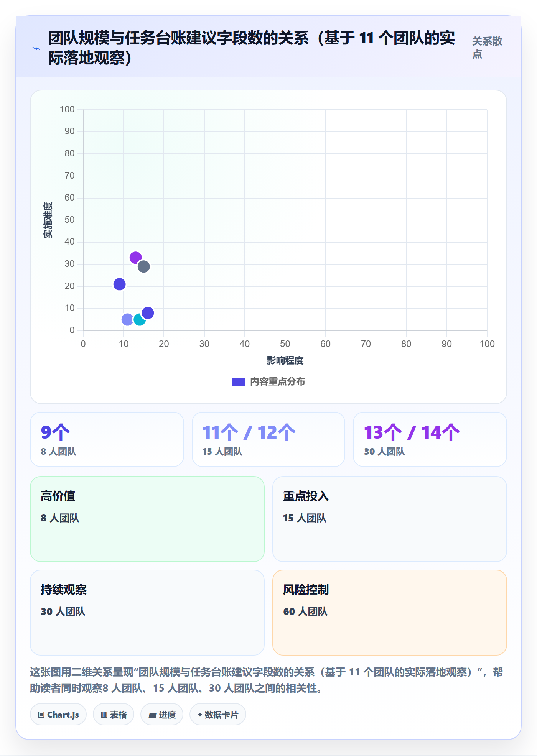Click the purple scatter point near difficulty 33
The width and height of the screenshot is (537, 756).
point(135,257)
